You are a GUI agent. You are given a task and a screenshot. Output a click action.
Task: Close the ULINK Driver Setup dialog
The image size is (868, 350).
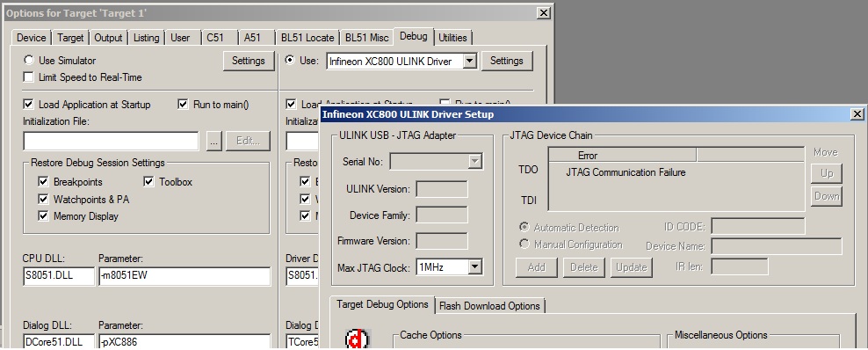point(857,114)
